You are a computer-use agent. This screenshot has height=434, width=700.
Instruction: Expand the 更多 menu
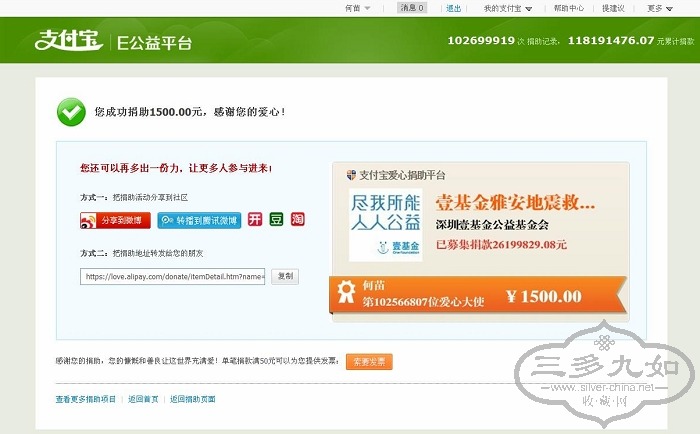[660, 8]
